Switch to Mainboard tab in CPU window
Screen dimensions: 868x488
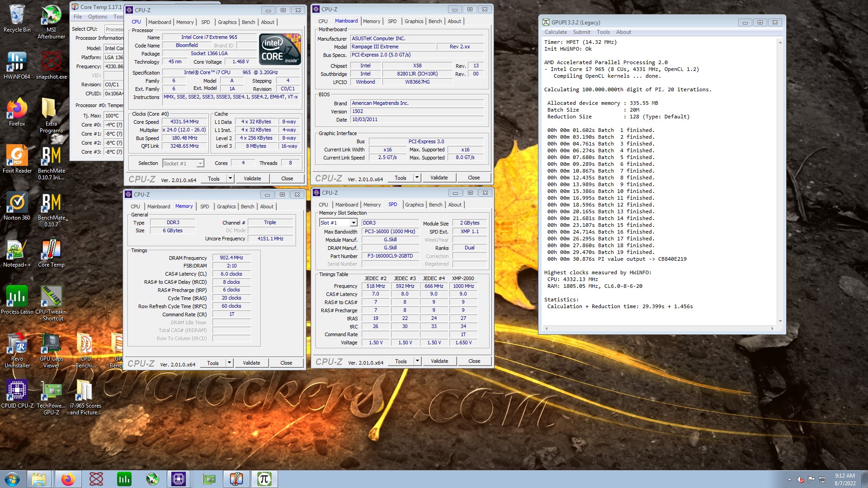pos(160,22)
